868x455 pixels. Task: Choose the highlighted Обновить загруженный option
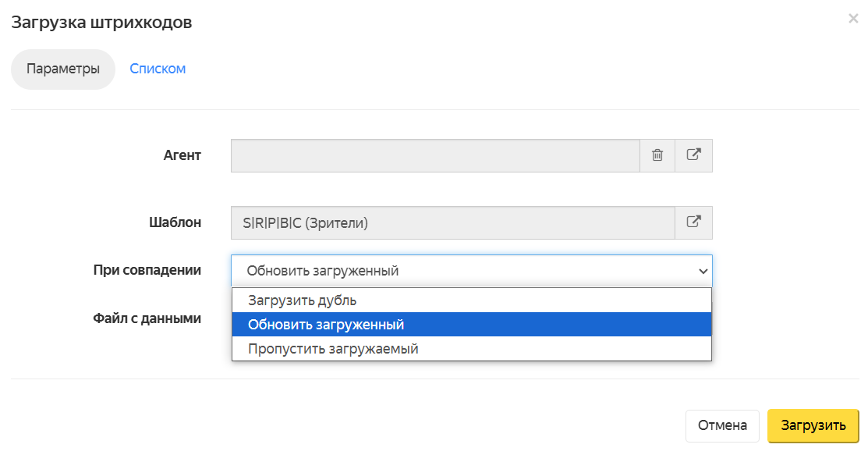pos(472,325)
